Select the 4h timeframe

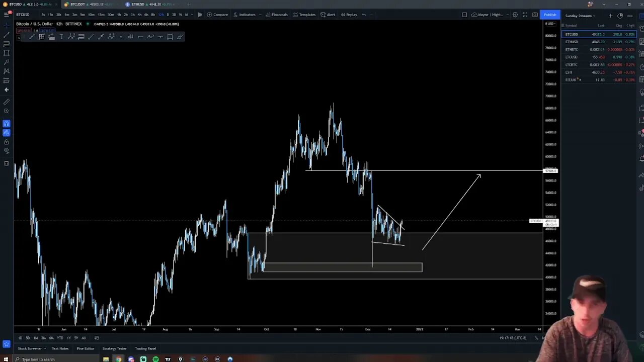click(x=139, y=15)
